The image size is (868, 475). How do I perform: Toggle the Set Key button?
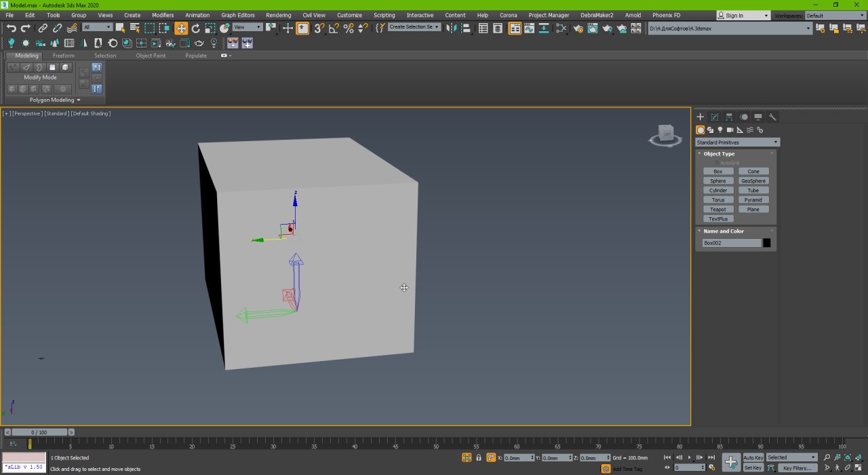(x=753, y=468)
